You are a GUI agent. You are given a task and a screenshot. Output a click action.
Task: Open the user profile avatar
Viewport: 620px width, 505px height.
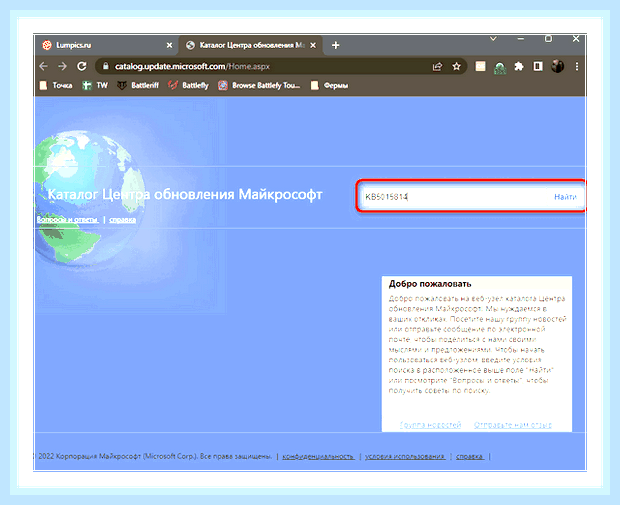tap(558, 66)
